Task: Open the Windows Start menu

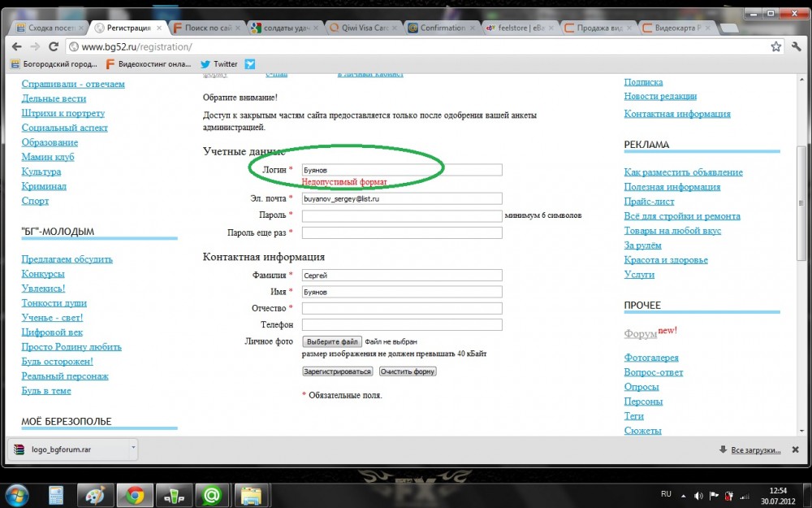Action: (16, 494)
